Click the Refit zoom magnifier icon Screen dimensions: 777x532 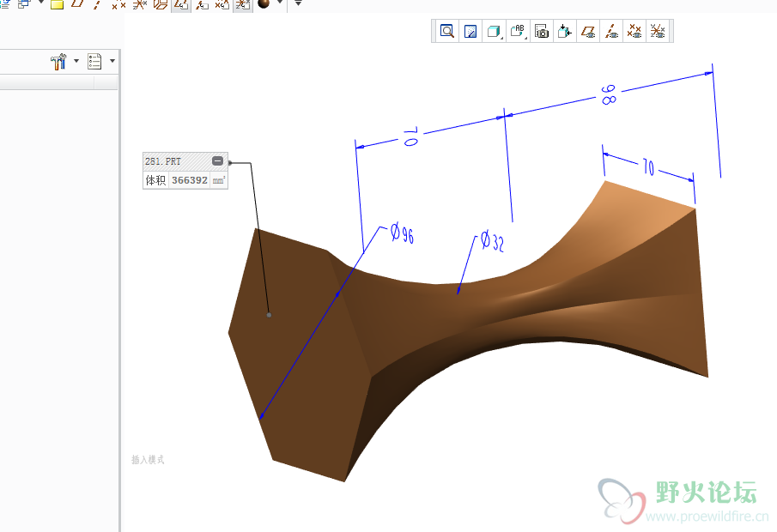pos(447,31)
